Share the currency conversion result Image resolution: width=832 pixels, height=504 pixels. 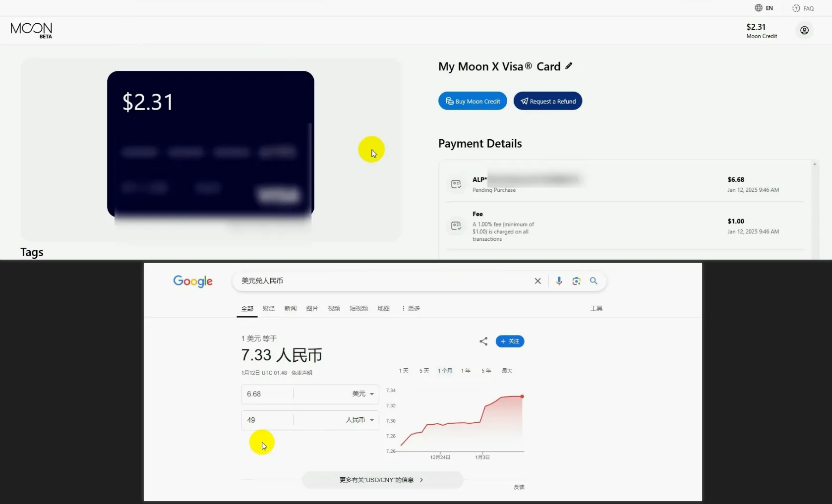click(483, 341)
